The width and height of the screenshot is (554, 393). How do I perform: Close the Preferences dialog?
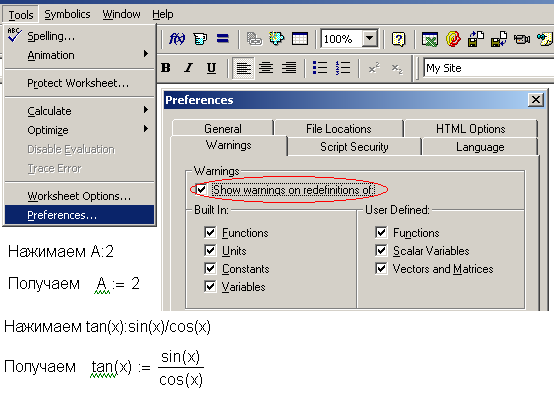pyautogui.click(x=536, y=100)
